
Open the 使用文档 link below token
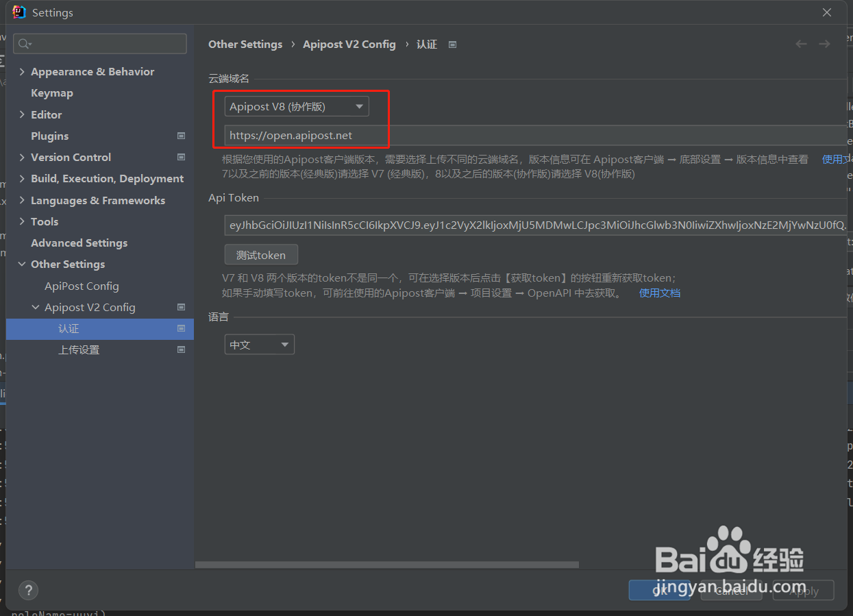(660, 293)
